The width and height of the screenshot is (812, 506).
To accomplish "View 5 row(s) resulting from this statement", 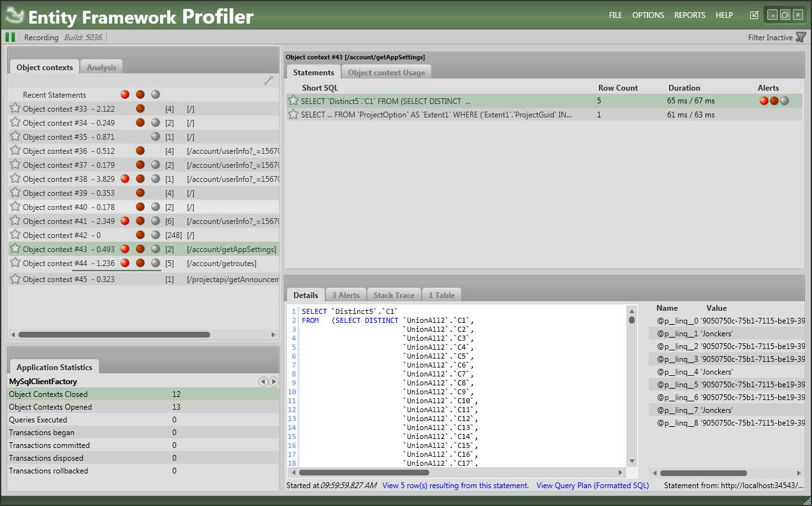I will tap(455, 486).
